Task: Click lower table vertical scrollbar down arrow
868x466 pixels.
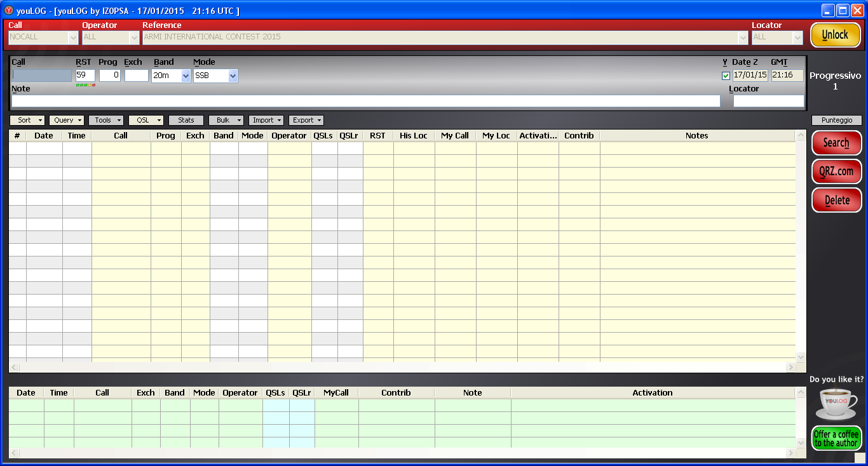Action: pos(801,443)
